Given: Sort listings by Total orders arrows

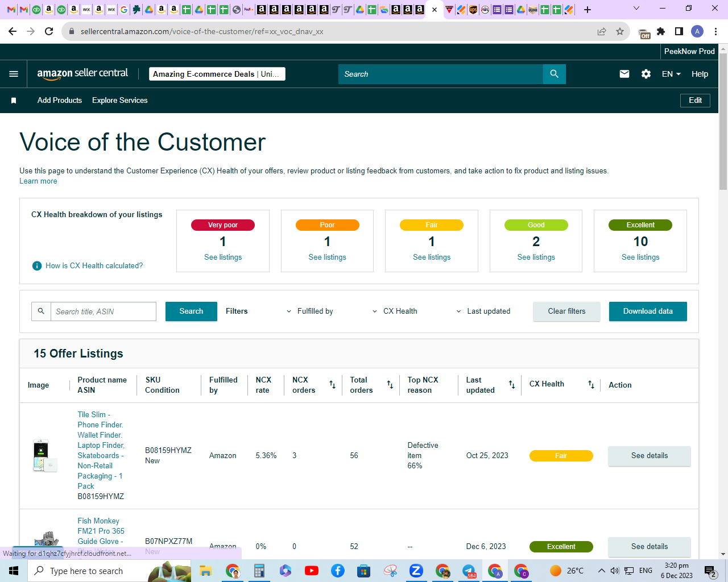Looking at the screenshot, I should point(390,385).
